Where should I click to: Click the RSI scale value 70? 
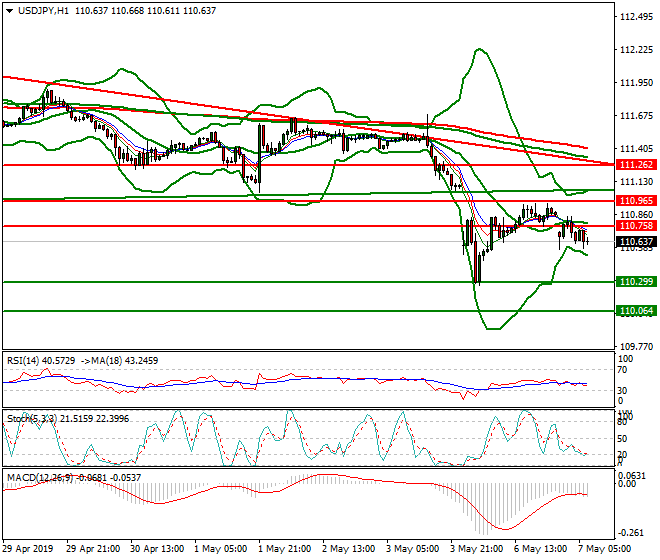coord(622,370)
